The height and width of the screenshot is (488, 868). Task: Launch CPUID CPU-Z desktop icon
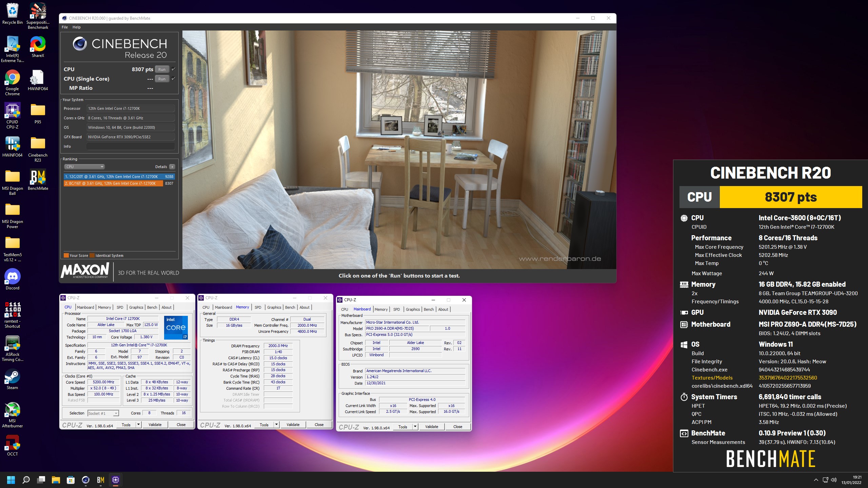coord(13,116)
